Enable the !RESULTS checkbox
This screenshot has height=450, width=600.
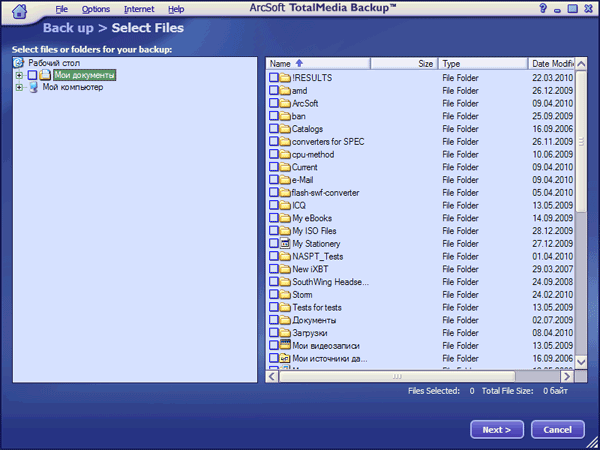274,78
